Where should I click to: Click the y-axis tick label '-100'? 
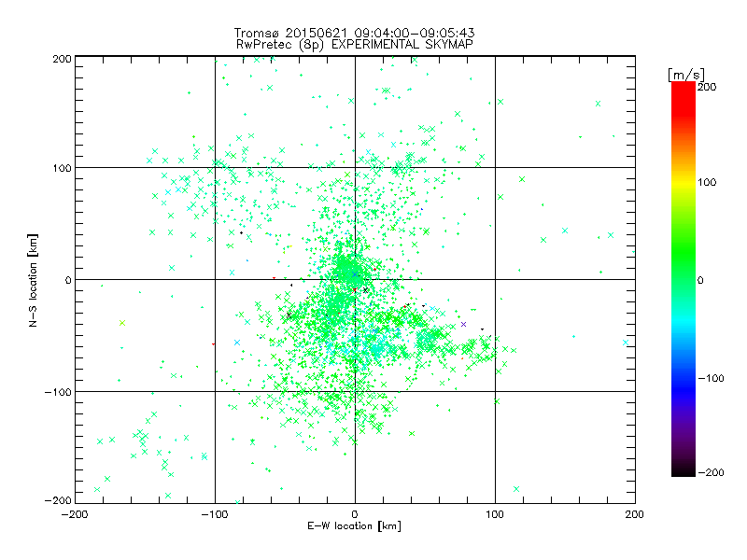point(58,392)
